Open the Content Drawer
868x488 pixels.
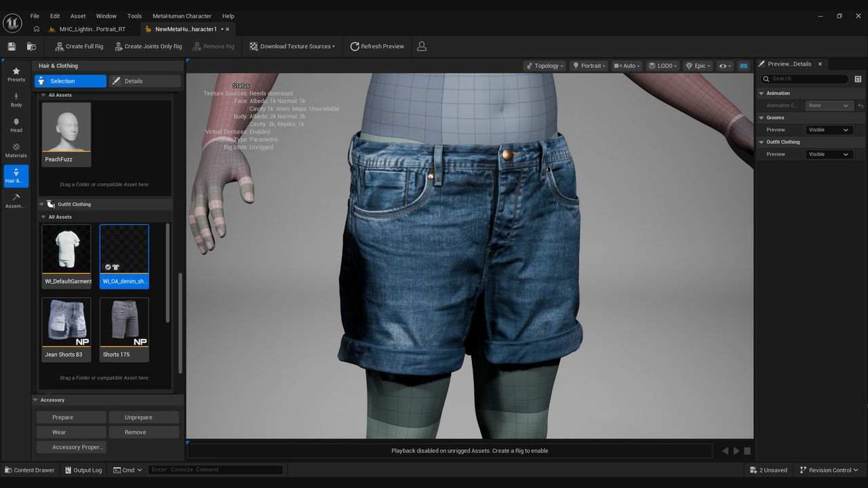click(30, 470)
